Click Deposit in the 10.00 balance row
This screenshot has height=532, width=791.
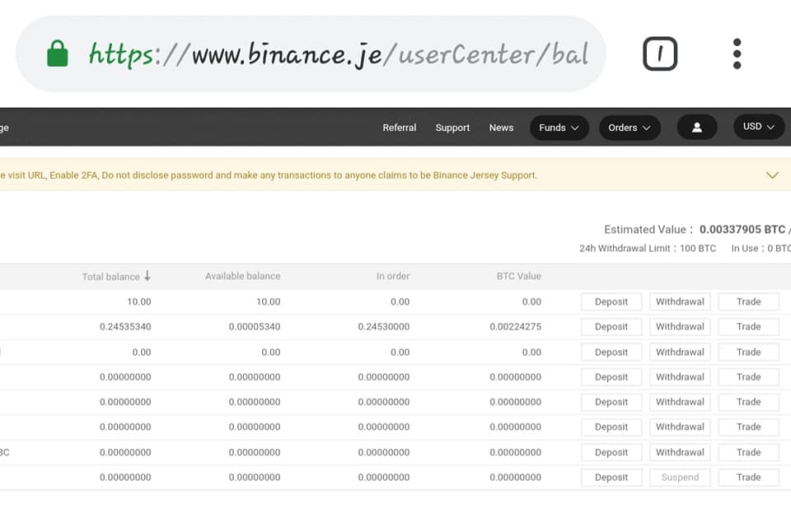click(611, 301)
